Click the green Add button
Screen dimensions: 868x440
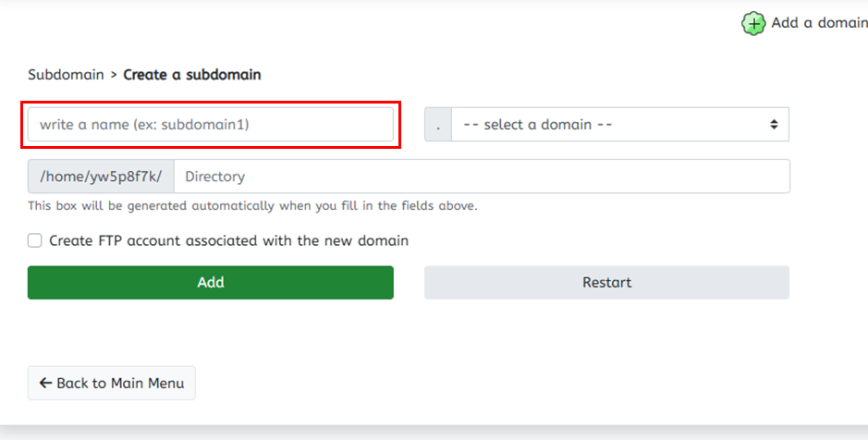coord(211,282)
